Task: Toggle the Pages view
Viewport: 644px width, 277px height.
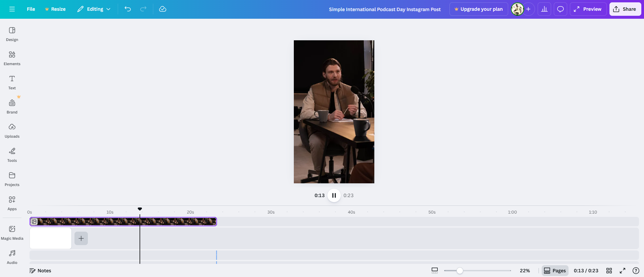Action: (555, 271)
